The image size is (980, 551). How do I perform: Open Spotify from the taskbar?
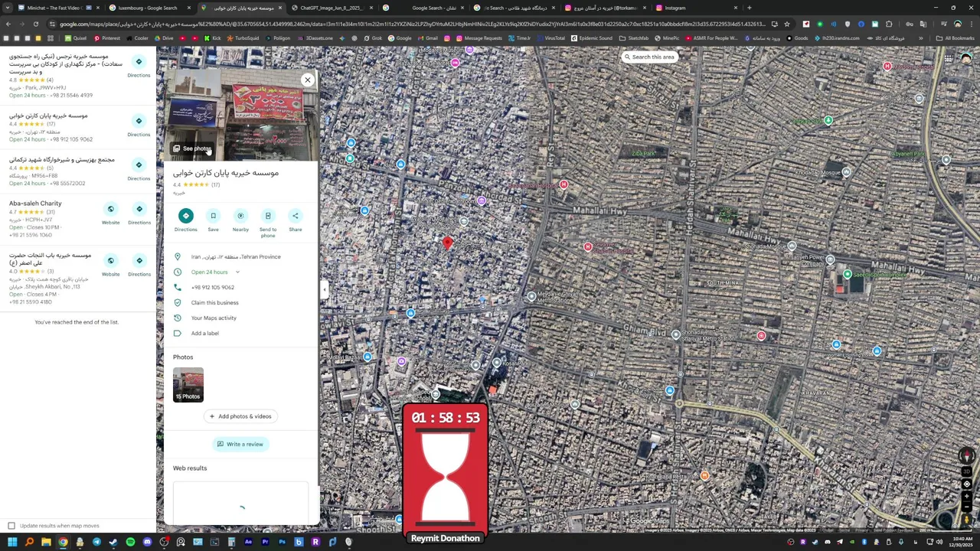click(x=130, y=543)
